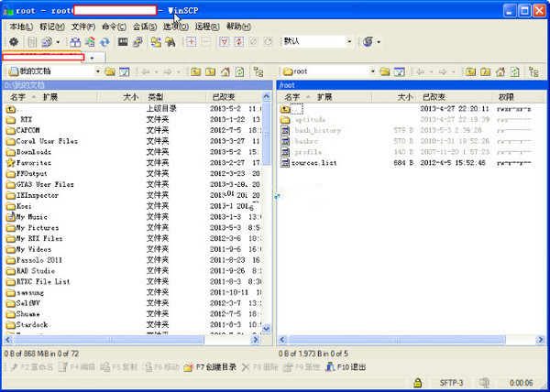Image resolution: width=550 pixels, height=392 pixels.
Task: Click F10 退出 button
Action: coord(346,367)
